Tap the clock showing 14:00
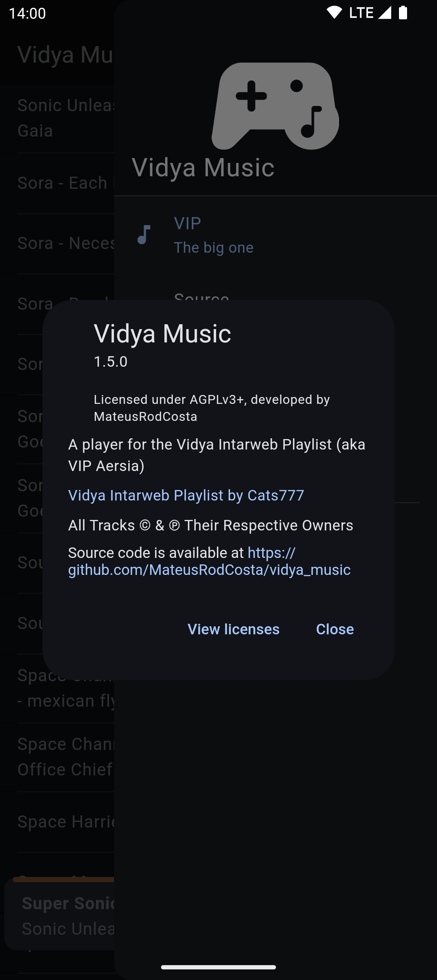The width and height of the screenshot is (437, 980). [x=28, y=13]
